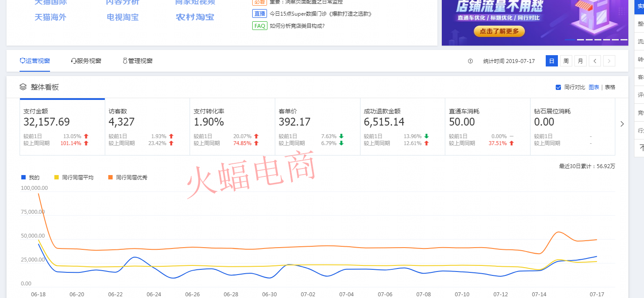Select the 客单价 metric card
Image resolution: width=644 pixels, height=298 pixels.
pyautogui.click(x=317, y=127)
